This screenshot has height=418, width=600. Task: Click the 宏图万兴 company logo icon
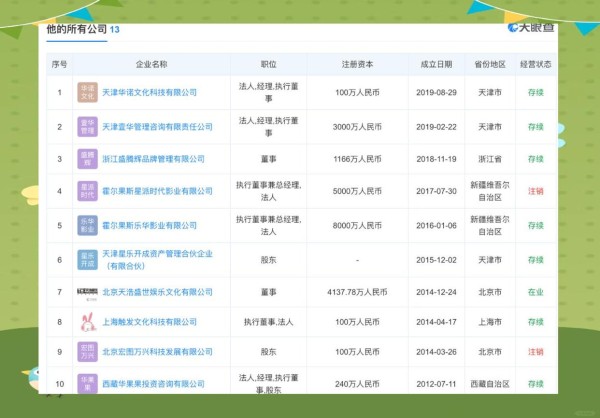point(87,352)
